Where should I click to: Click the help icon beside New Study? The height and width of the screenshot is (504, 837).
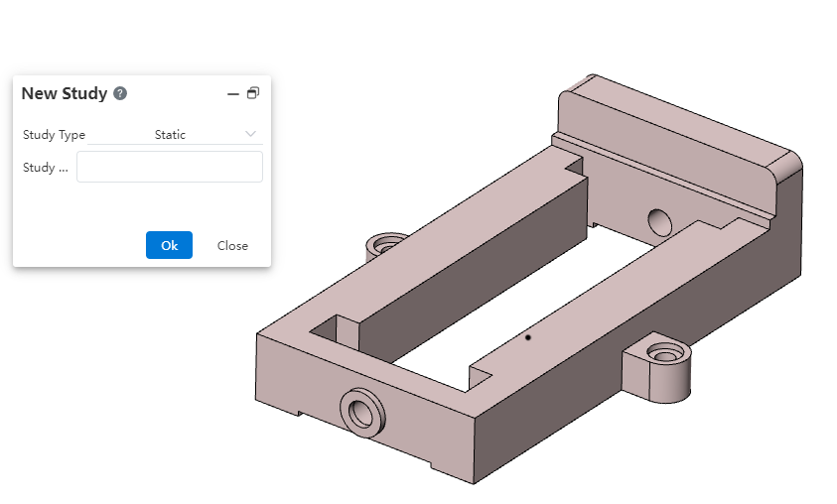120,93
